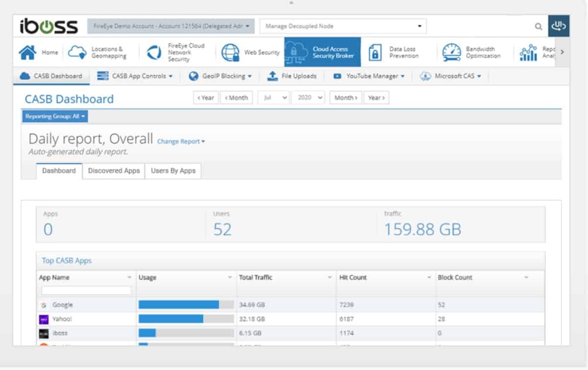Click the GeoIP Blocking globe icon

194,76
